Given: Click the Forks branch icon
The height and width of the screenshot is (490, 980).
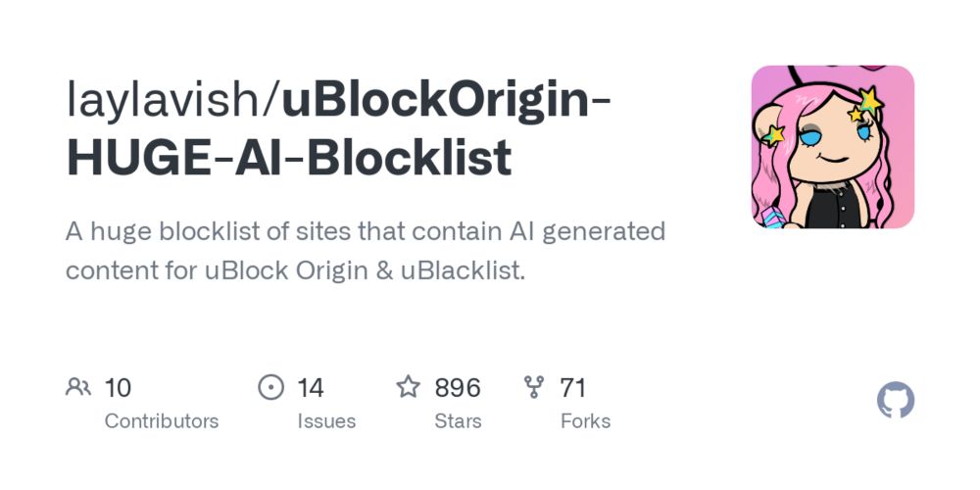Looking at the screenshot, I should [x=534, y=387].
